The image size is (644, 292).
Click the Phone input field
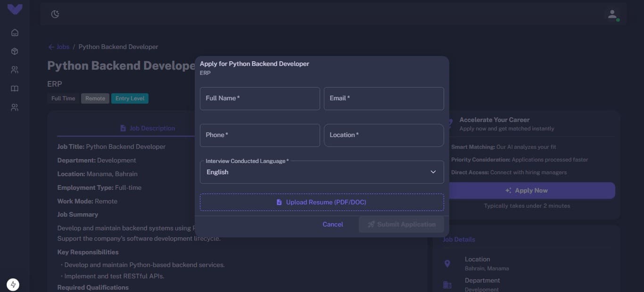point(260,135)
